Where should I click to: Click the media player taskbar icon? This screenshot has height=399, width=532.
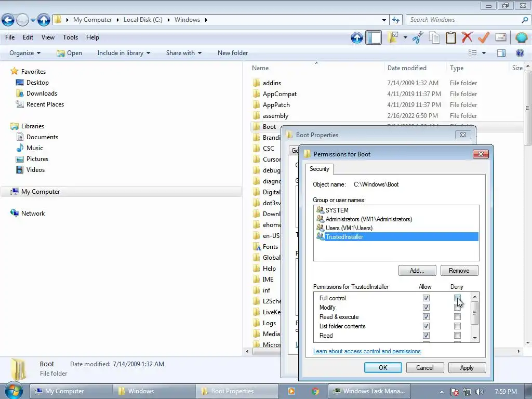coord(291,391)
